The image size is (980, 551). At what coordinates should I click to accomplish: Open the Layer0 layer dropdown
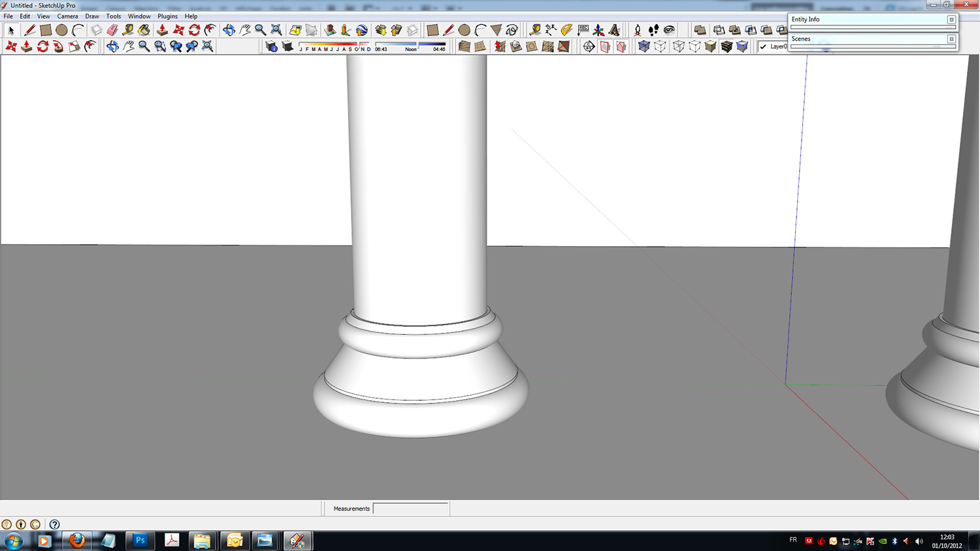point(777,46)
